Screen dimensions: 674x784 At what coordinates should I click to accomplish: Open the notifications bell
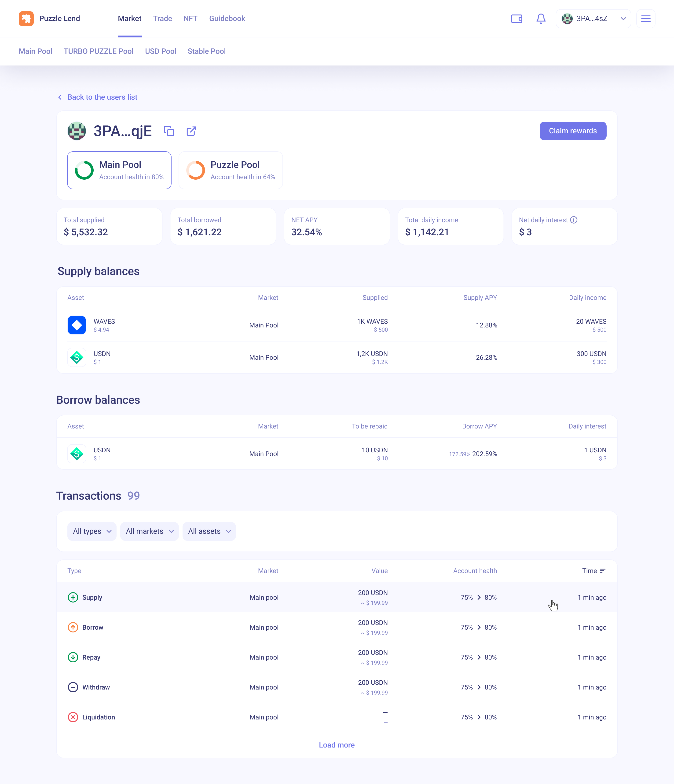coord(541,18)
